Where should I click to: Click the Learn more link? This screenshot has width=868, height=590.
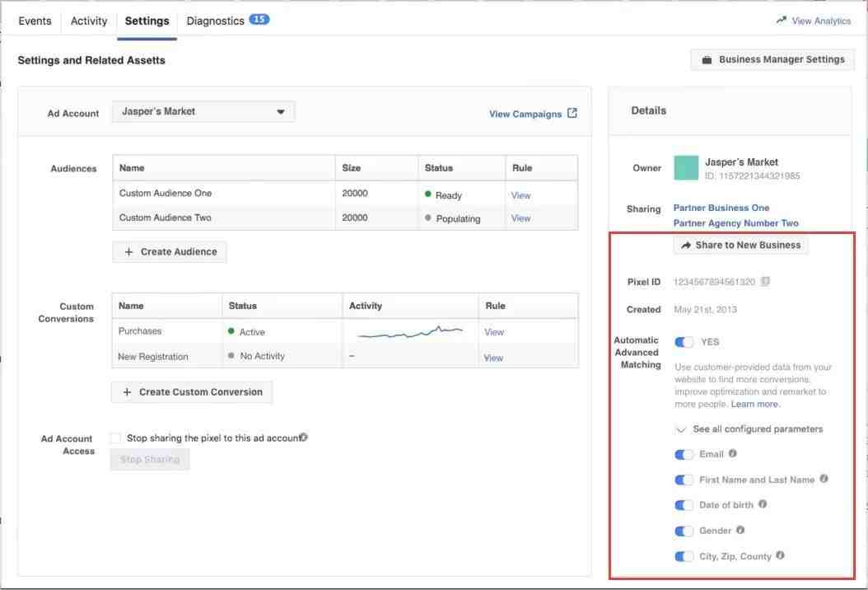[x=755, y=405]
